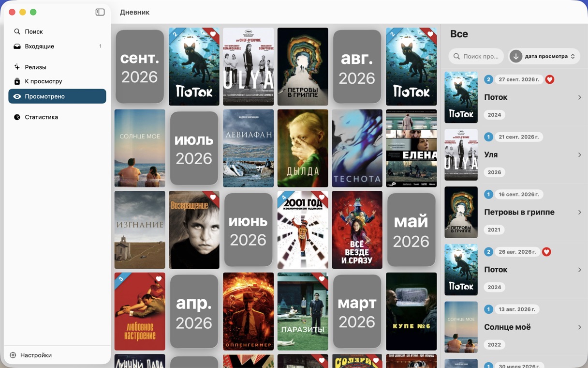Click the blue count badge in the Уля row
Viewport: 588px width, 368px height.
[x=488, y=137]
